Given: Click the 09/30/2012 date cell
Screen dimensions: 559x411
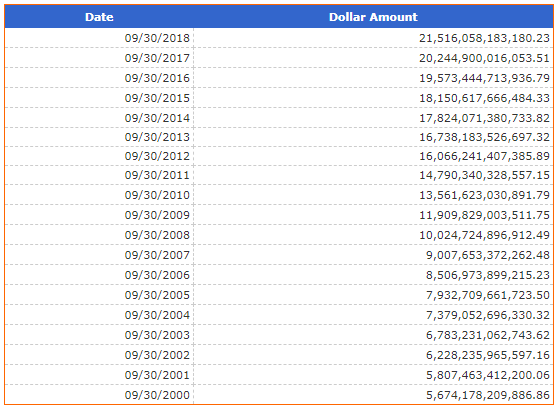Looking at the screenshot, I should point(157,156).
